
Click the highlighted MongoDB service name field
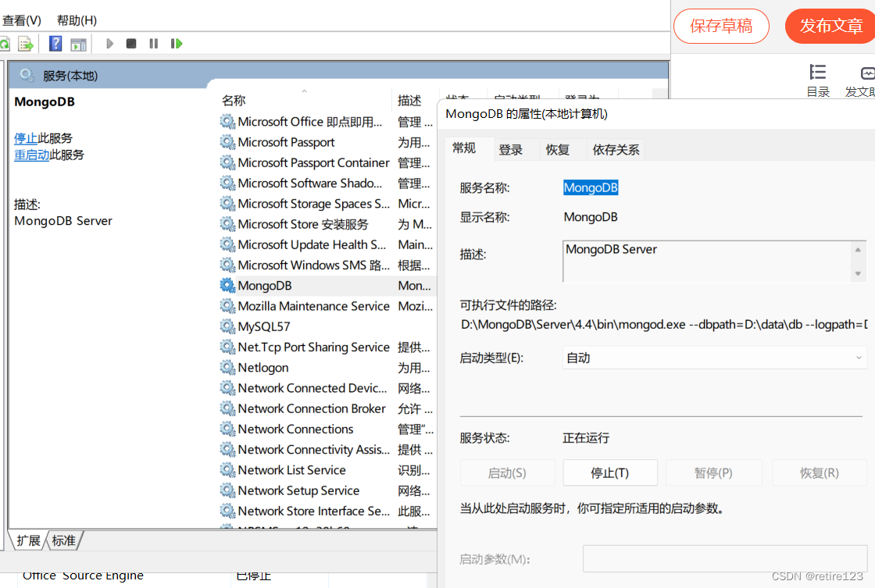tap(591, 188)
